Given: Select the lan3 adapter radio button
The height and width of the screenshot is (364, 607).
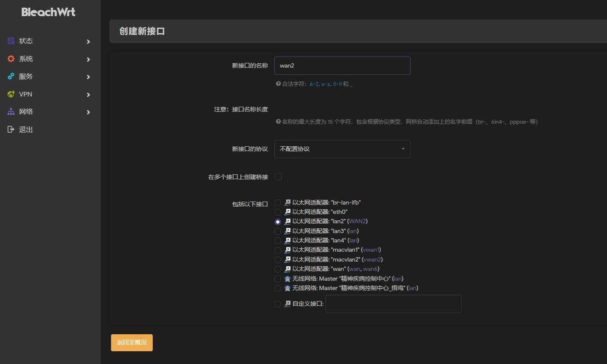Looking at the screenshot, I should [278, 231].
